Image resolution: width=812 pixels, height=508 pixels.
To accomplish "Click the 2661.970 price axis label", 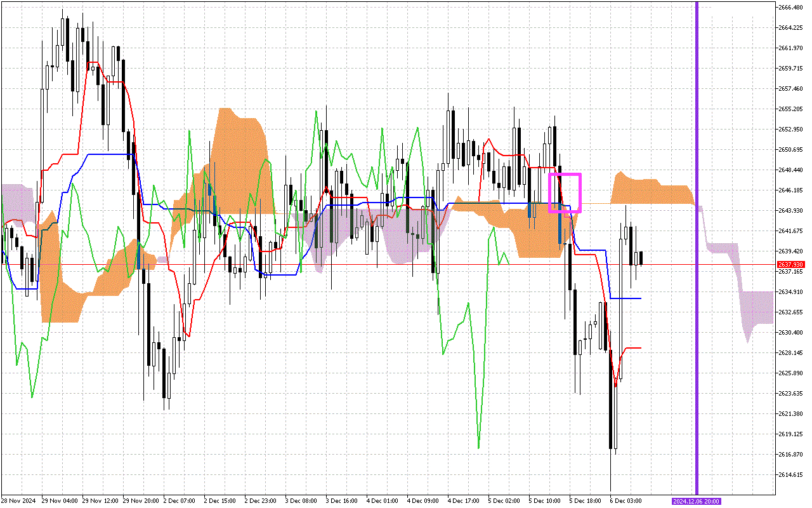I will click(790, 48).
